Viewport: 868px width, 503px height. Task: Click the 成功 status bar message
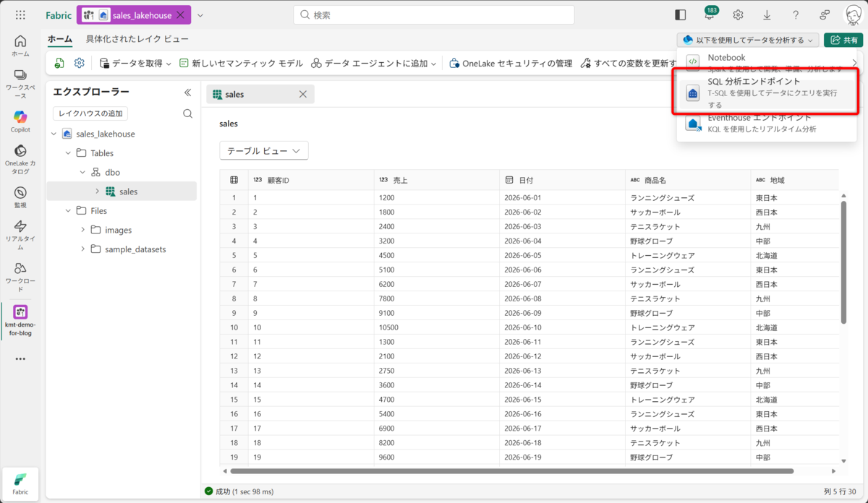point(239,491)
